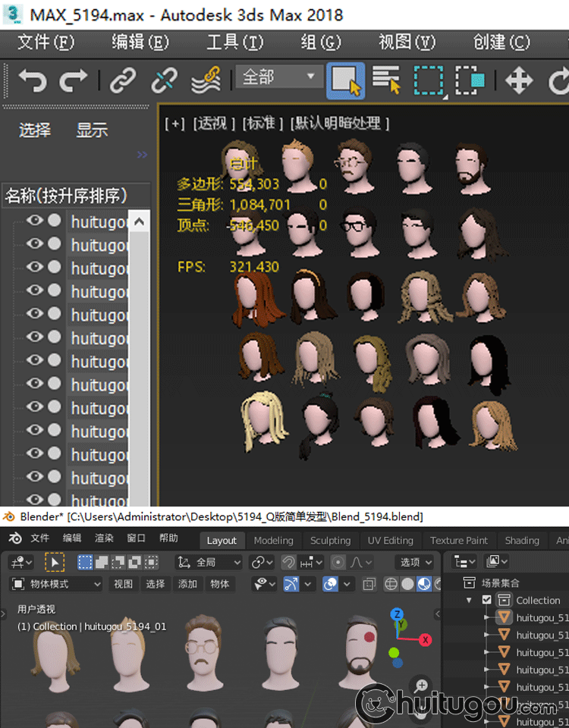Open the Blender pivot point dropdown
This screenshot has height=728, width=569.
click(x=261, y=563)
